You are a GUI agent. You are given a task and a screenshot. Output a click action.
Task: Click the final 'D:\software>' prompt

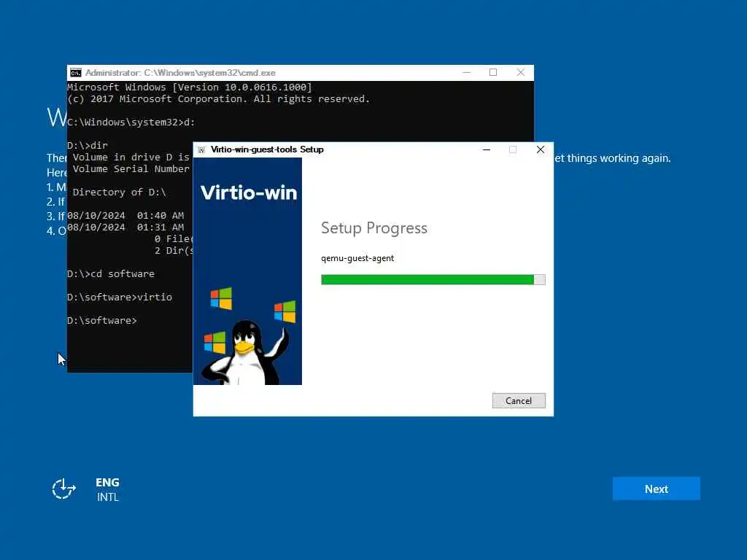coord(102,321)
